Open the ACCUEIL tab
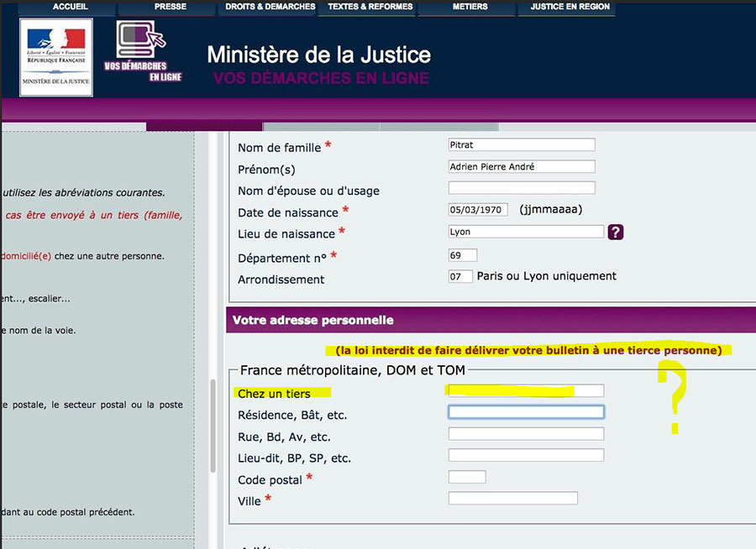Viewport: 756px width, 549px height. tap(71, 7)
